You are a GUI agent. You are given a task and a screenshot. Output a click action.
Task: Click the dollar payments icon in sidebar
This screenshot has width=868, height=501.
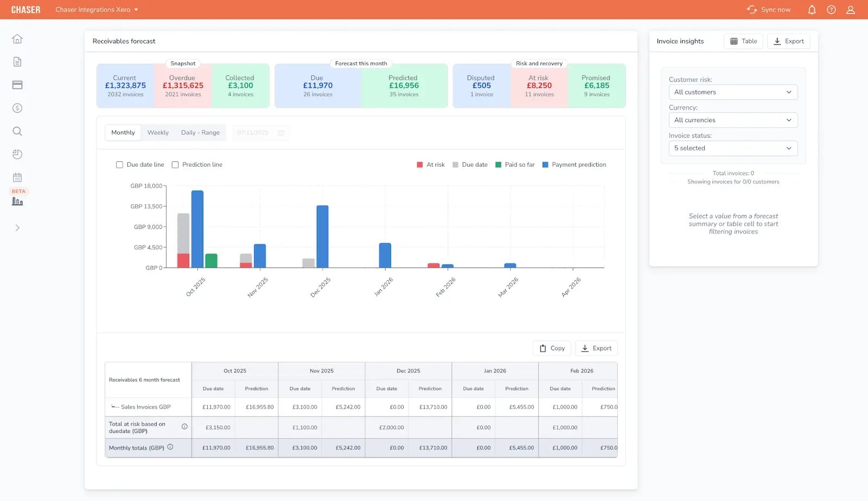click(x=17, y=108)
